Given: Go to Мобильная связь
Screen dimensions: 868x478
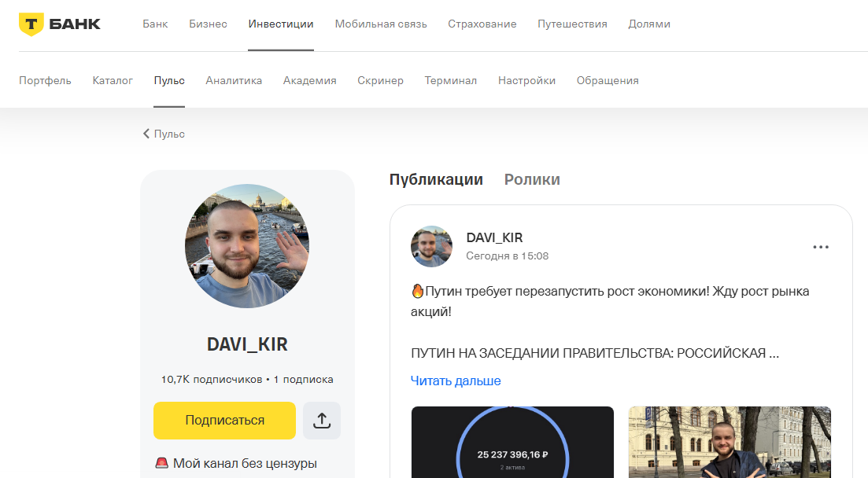Looking at the screenshot, I should [x=381, y=24].
